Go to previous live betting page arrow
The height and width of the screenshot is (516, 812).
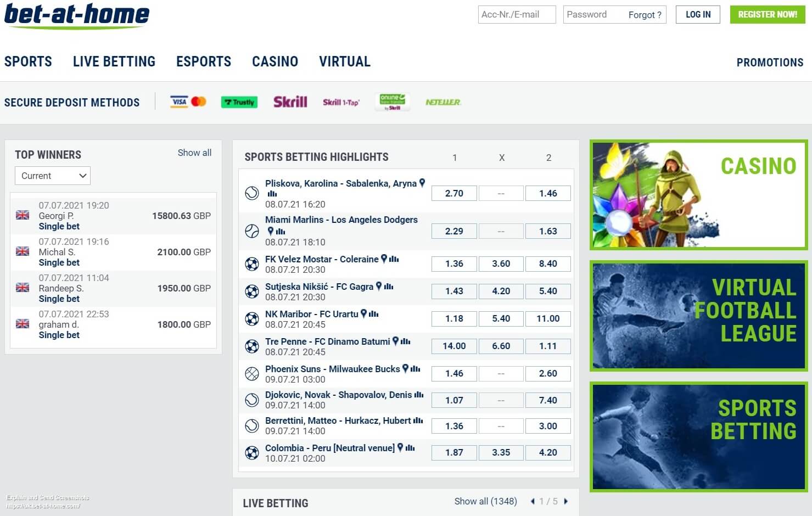tap(533, 501)
